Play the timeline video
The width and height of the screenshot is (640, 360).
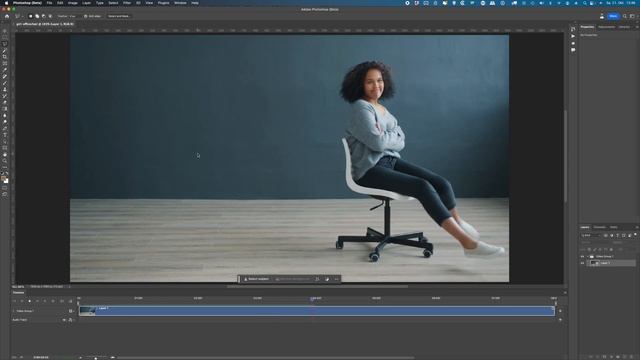click(x=29, y=301)
